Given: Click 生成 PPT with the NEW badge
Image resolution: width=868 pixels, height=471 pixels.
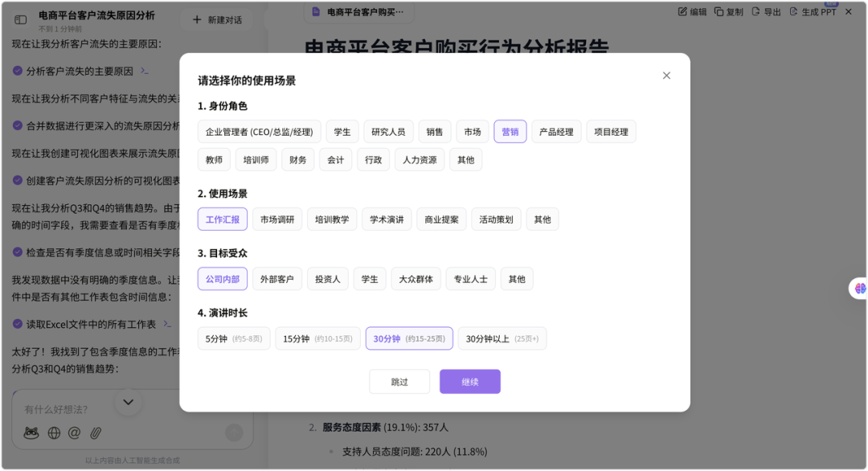Looking at the screenshot, I should 812,11.
